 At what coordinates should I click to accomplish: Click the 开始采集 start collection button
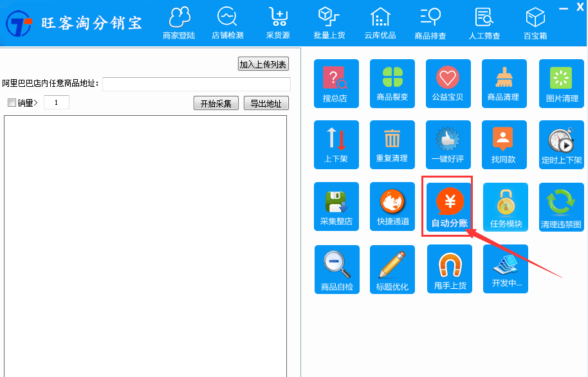tap(216, 103)
